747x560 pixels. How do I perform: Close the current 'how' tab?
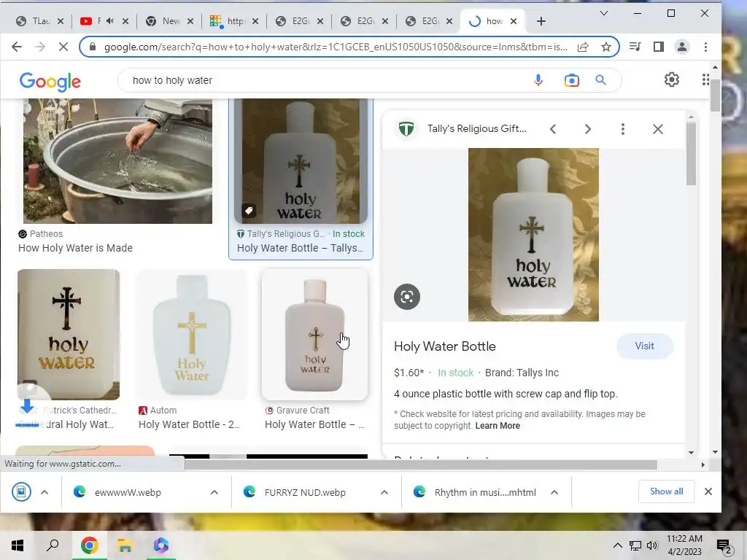click(x=514, y=21)
